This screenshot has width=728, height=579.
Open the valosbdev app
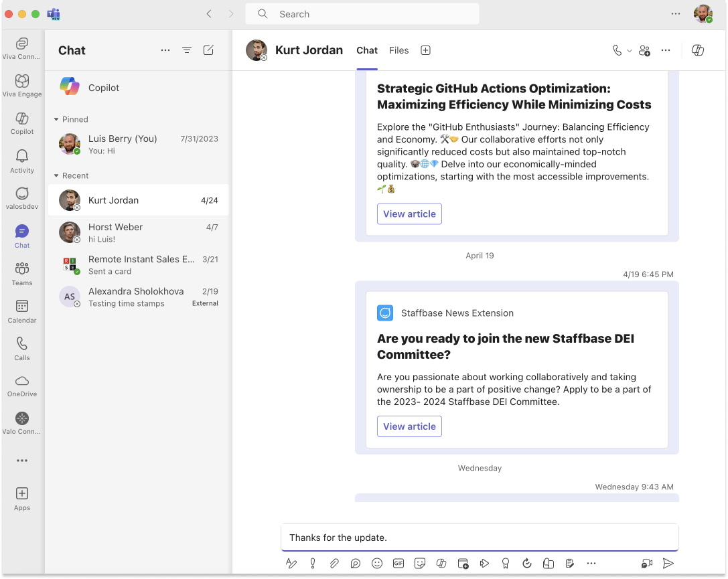click(22, 198)
